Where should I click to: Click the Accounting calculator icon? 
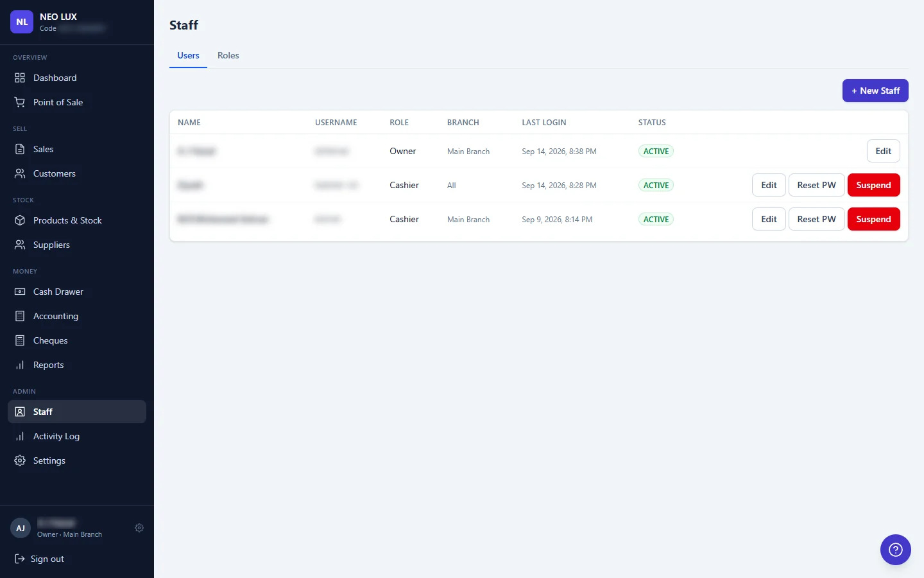[x=20, y=316]
